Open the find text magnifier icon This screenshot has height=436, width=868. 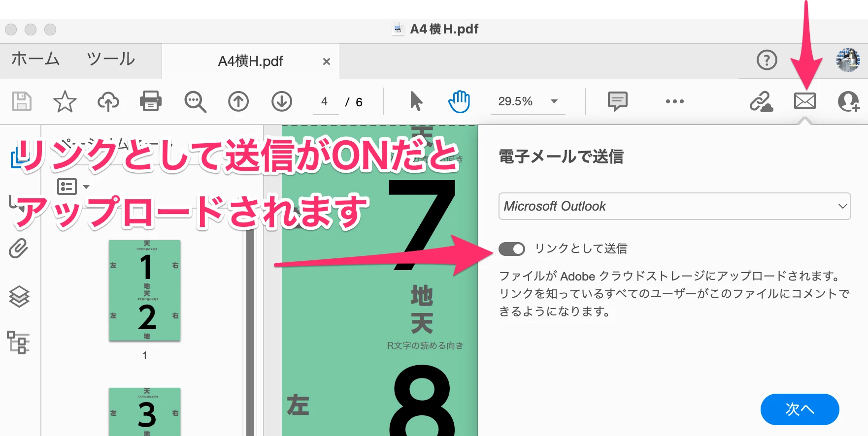[x=195, y=102]
